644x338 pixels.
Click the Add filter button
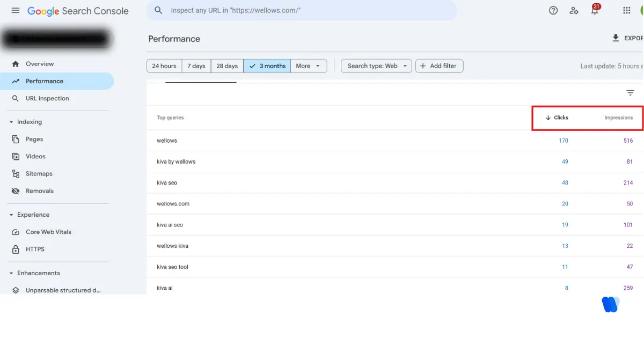pos(439,65)
